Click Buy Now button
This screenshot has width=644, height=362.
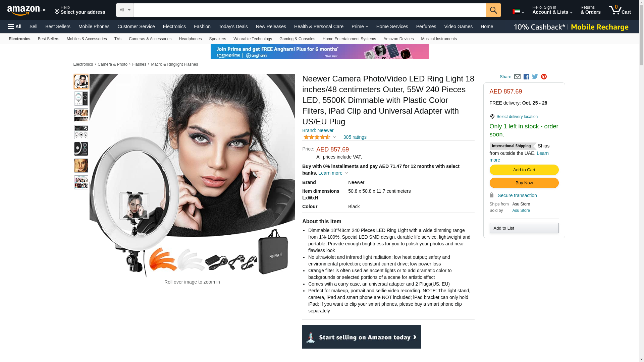[524, 183]
